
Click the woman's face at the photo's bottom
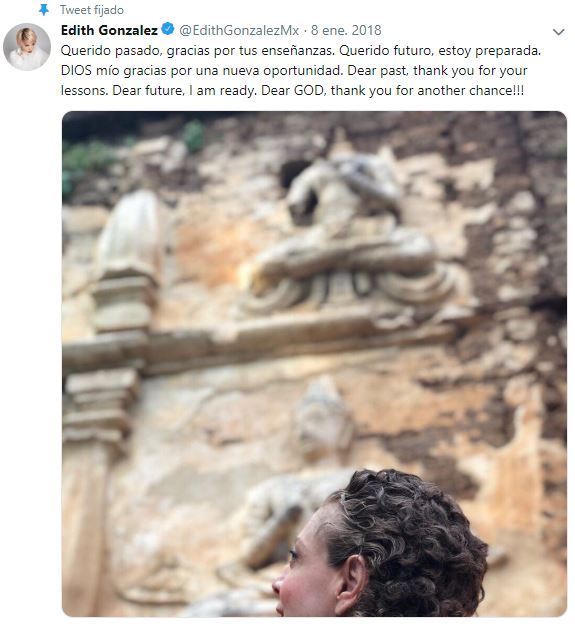pos(305,571)
